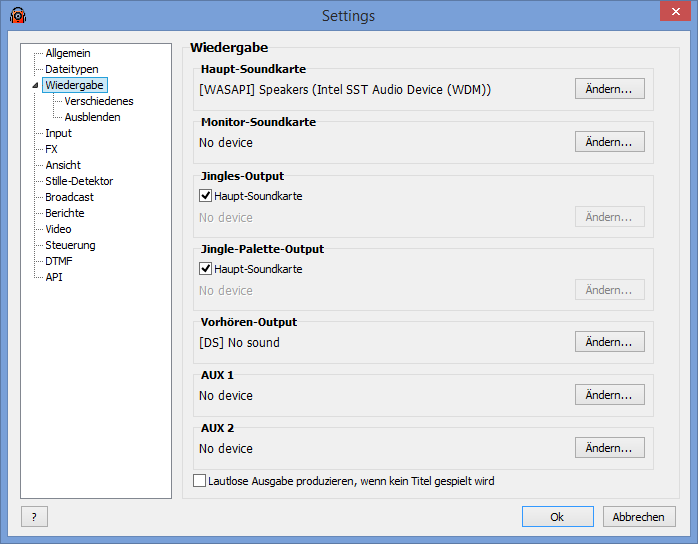The image size is (698, 544).
Task: Confirm settings with the Ok button
Action: click(557, 517)
